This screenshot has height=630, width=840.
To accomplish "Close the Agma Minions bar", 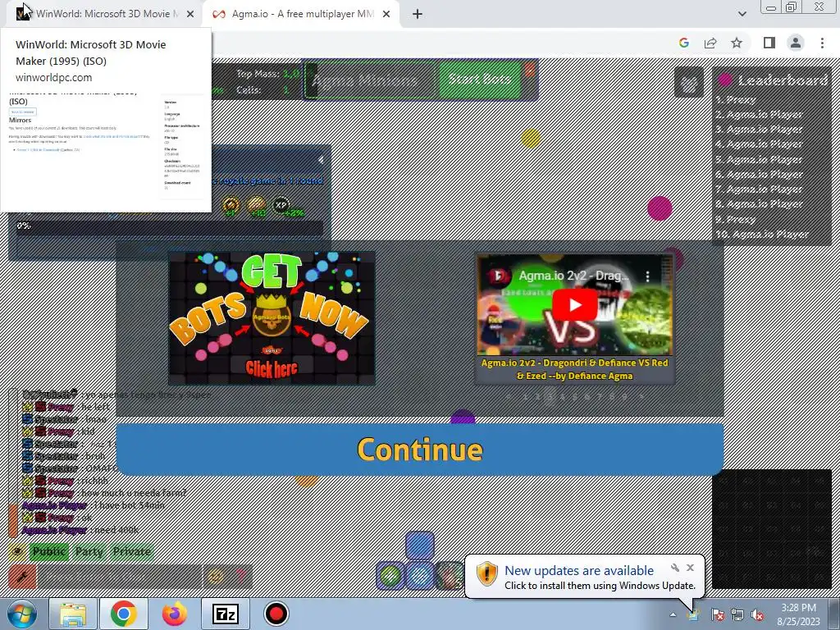I will pyautogui.click(x=530, y=70).
